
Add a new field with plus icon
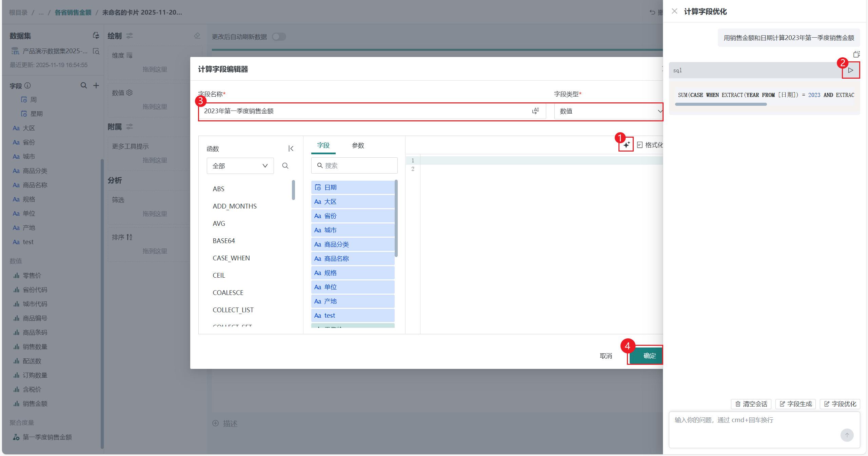(x=96, y=85)
